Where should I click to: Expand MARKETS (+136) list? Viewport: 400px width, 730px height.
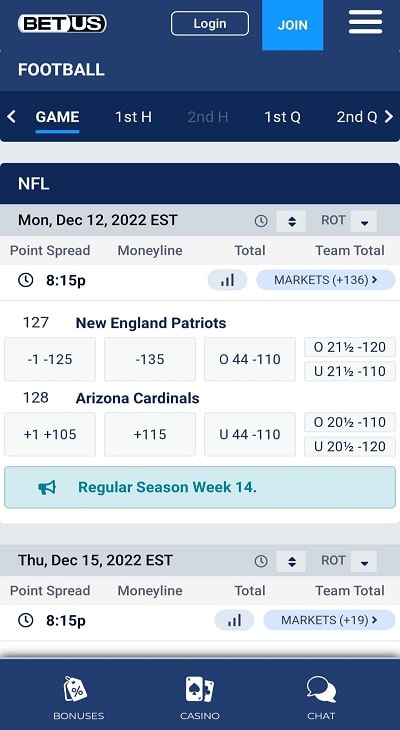click(325, 280)
